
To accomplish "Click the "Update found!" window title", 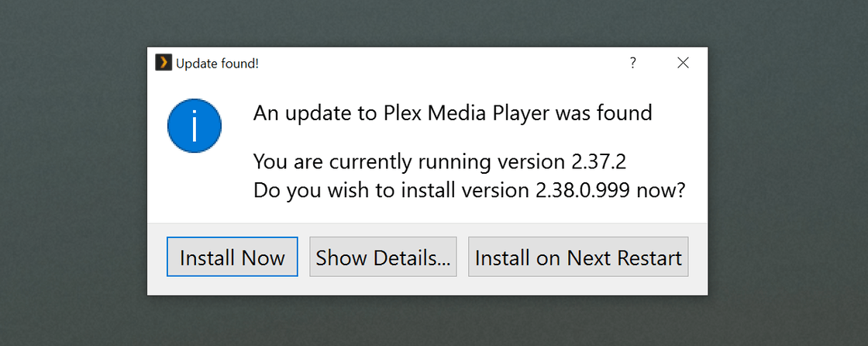I will pyautogui.click(x=217, y=64).
